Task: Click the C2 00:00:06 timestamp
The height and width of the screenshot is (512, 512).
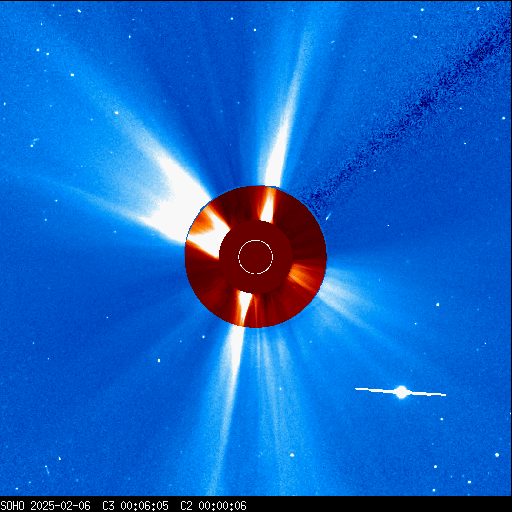Action: [x=213, y=506]
